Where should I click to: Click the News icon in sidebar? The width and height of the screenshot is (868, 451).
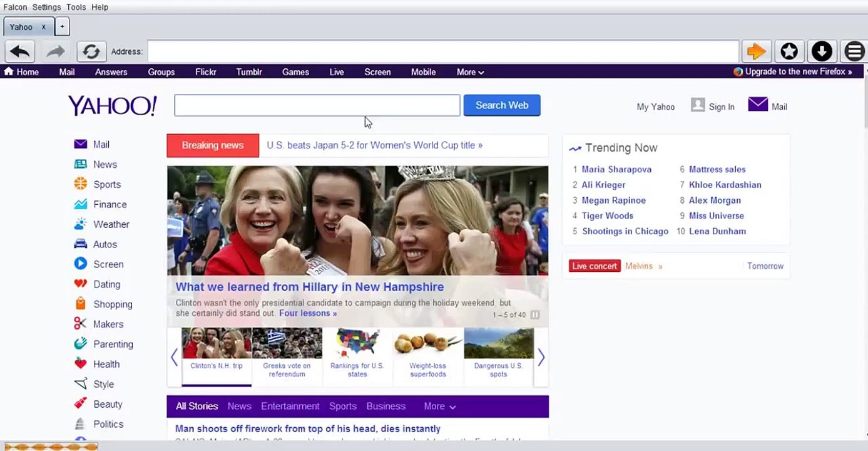pos(80,164)
